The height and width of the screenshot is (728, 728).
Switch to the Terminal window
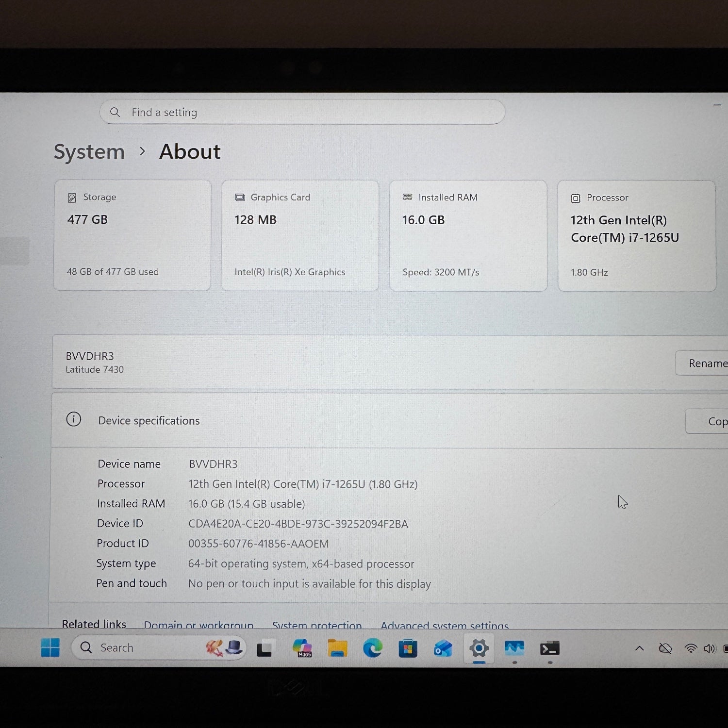point(550,648)
